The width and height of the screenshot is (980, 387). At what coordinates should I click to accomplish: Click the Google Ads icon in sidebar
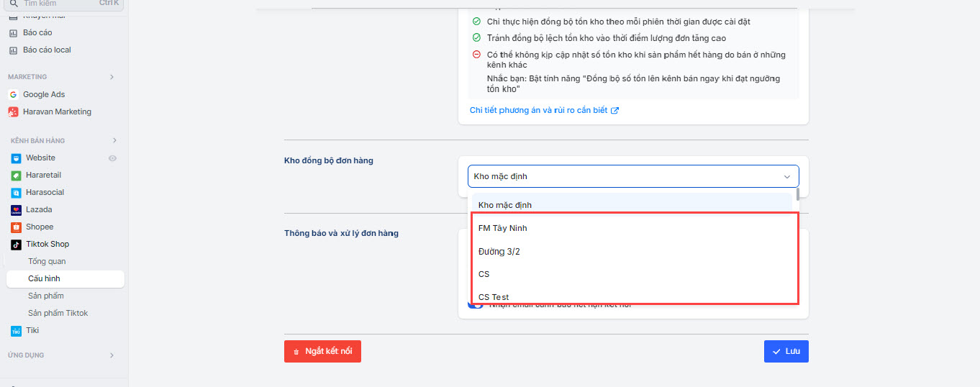point(13,94)
